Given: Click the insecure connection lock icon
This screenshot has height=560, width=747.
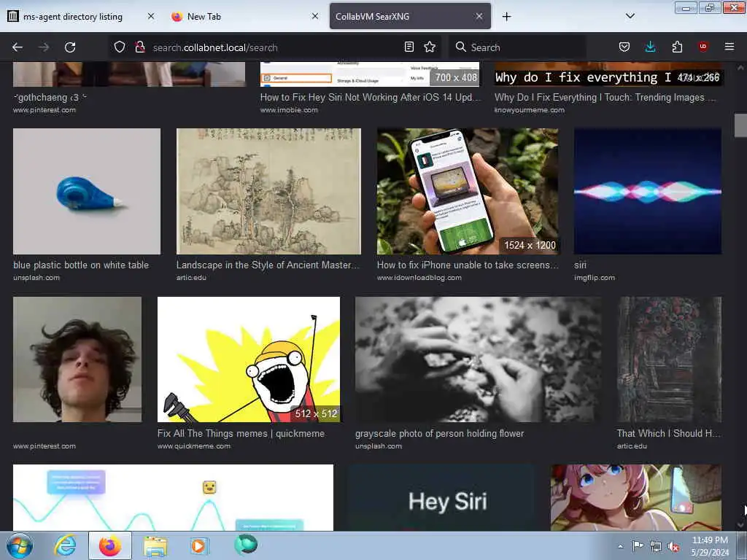Looking at the screenshot, I should [x=139, y=47].
